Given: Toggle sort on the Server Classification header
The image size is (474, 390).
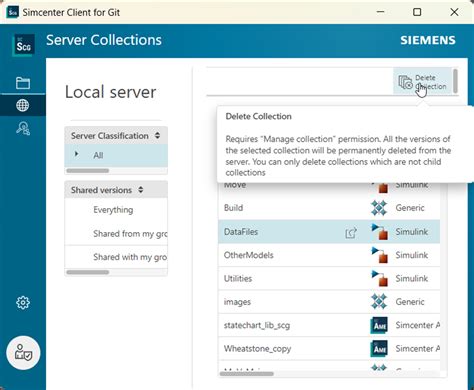Looking at the screenshot, I should [157, 136].
